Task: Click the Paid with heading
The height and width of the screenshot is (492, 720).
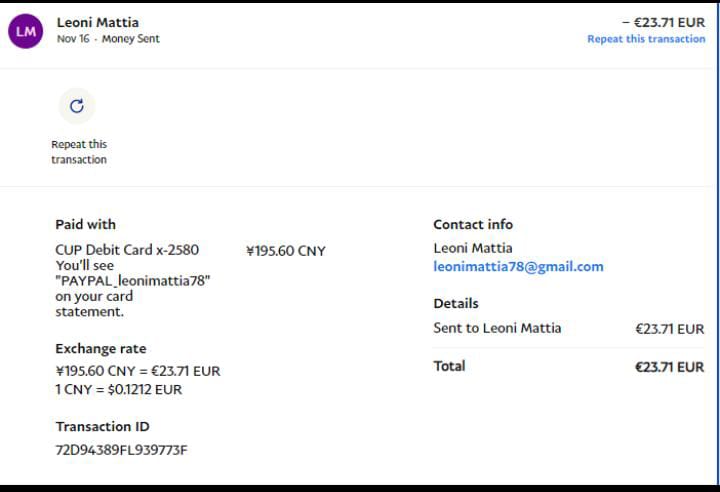Action: [x=85, y=224]
